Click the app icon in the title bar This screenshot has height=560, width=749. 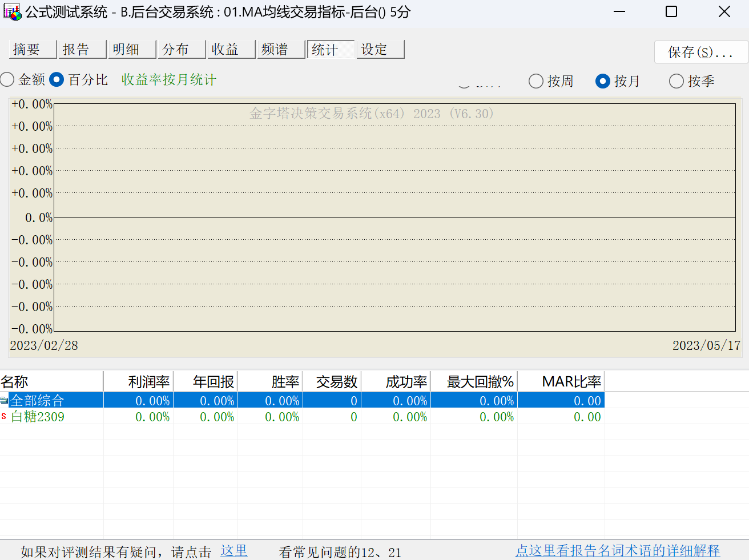pos(12,12)
